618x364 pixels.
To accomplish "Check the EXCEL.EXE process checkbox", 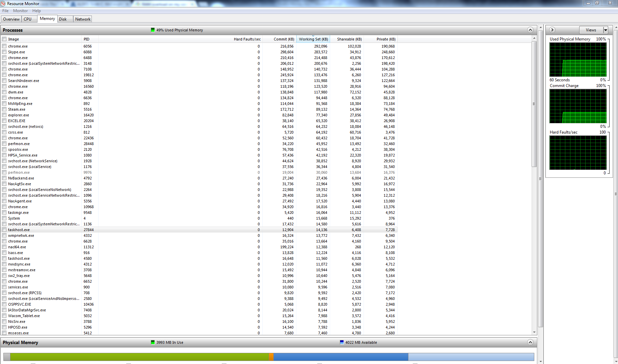I will tap(4, 121).
